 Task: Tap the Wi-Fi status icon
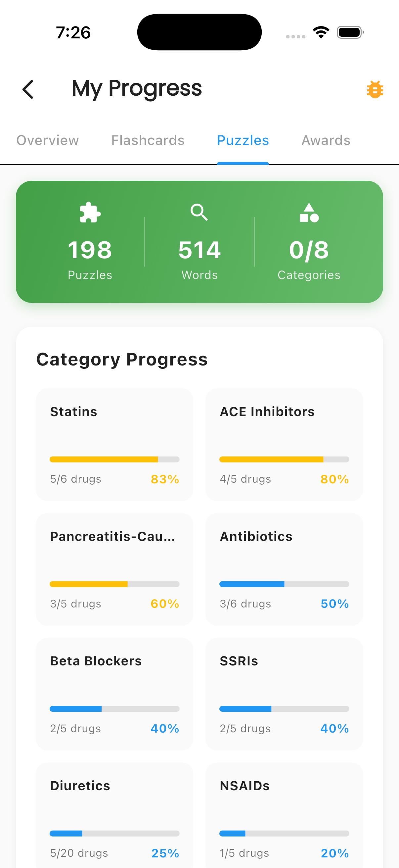pyautogui.click(x=321, y=32)
